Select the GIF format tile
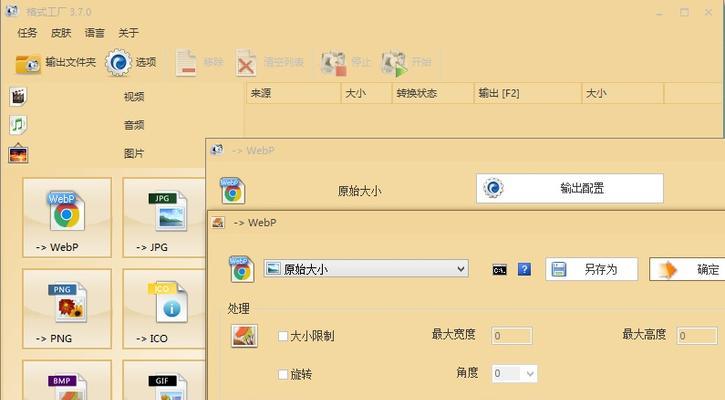Viewport: 725px width, 400px height. tap(164, 380)
